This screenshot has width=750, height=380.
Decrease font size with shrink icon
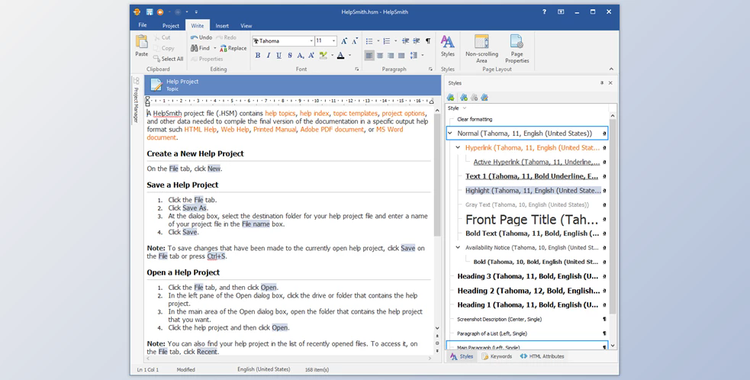click(354, 41)
